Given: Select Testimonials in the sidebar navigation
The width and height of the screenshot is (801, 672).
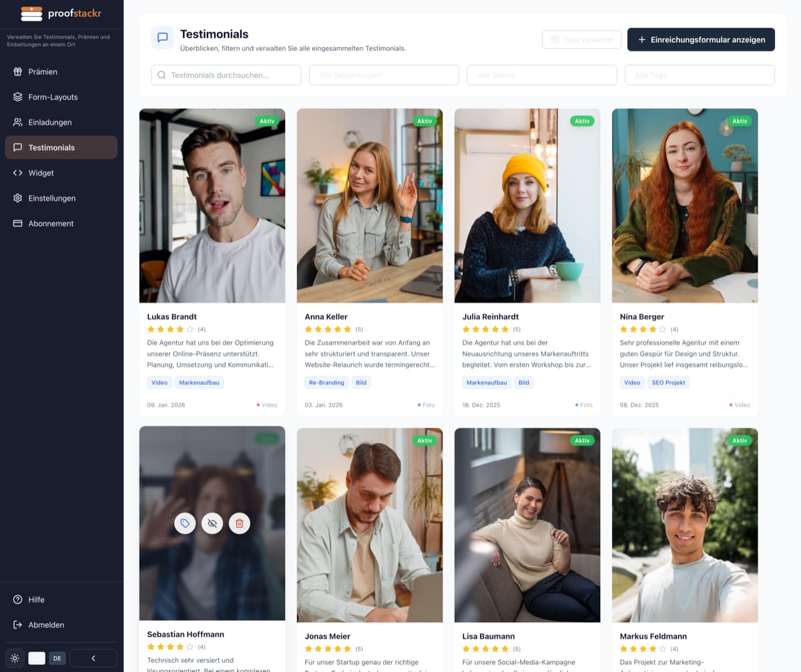Looking at the screenshot, I should pos(61,147).
